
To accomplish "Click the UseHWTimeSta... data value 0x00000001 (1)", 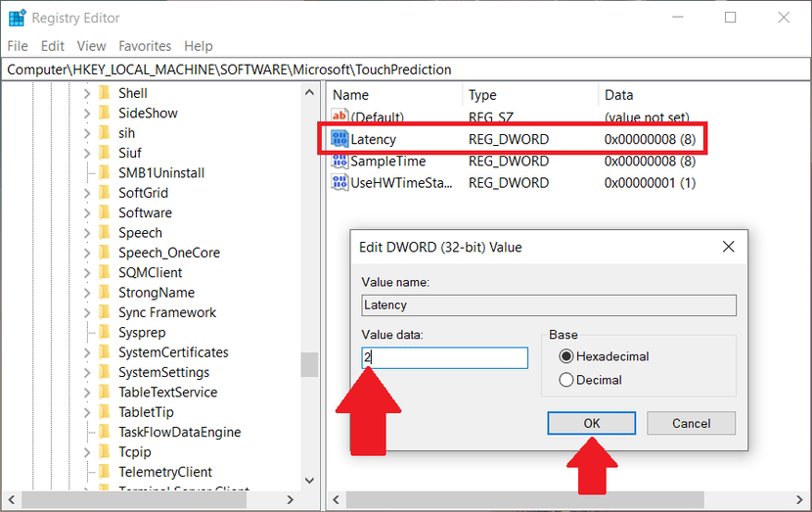I will pos(650,183).
